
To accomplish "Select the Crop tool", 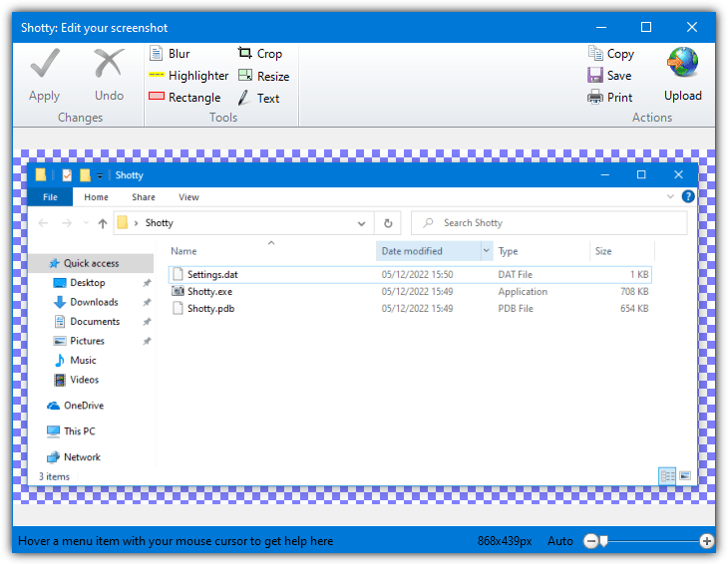I will pos(259,54).
